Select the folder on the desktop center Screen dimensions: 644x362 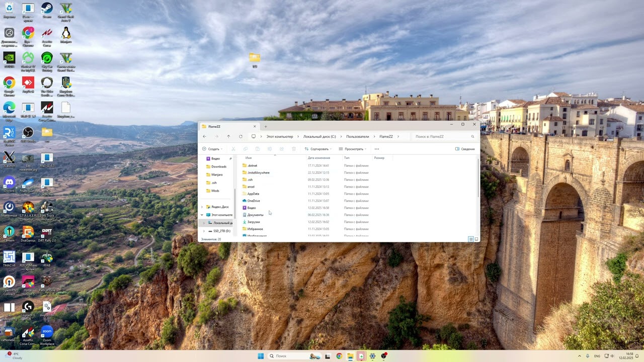point(255,60)
